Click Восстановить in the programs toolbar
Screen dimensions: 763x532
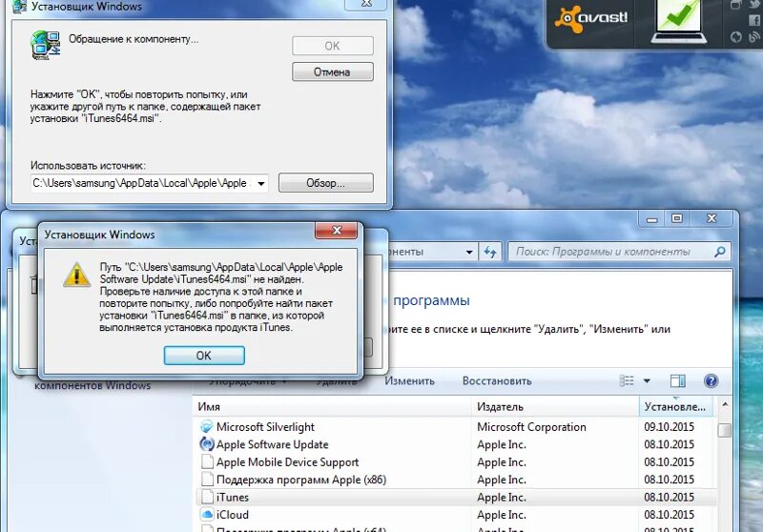[x=497, y=380]
